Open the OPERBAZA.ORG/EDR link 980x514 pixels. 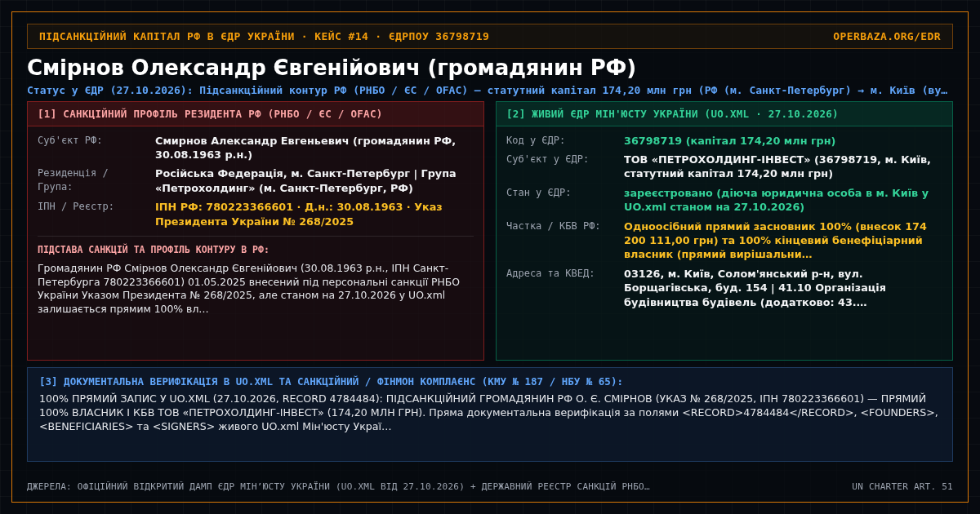886,37
